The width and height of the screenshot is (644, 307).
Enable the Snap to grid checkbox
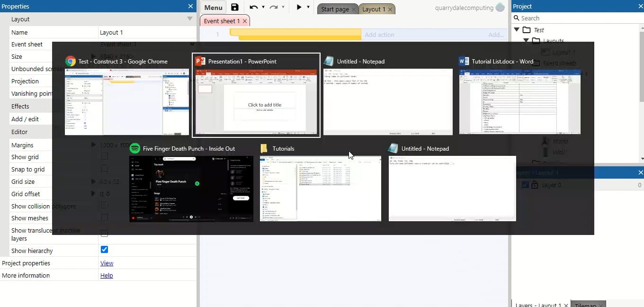104,169
